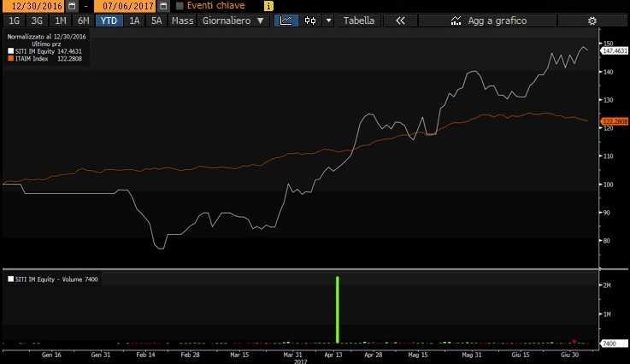
Task: Click the double left arrow collapse icon
Action: click(399, 21)
